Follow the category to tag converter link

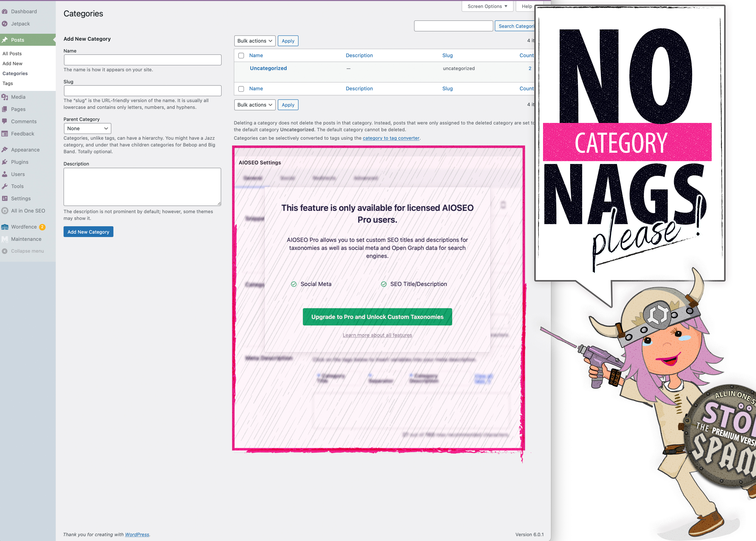pos(391,138)
